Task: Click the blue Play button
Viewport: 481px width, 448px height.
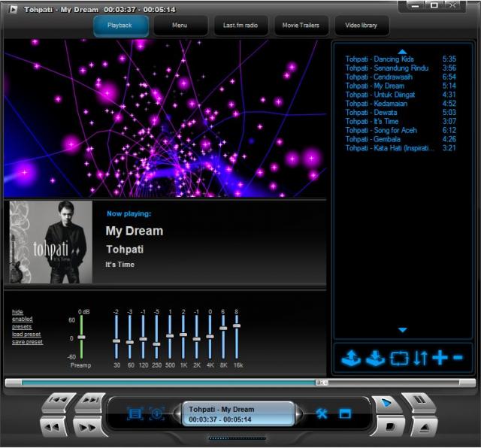Action: click(x=387, y=404)
